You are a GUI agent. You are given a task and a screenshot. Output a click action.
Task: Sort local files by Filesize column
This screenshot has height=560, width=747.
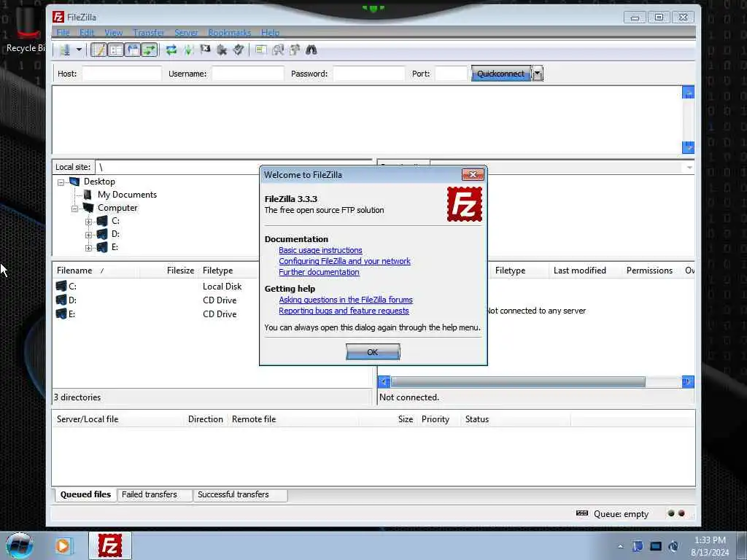tap(169, 271)
